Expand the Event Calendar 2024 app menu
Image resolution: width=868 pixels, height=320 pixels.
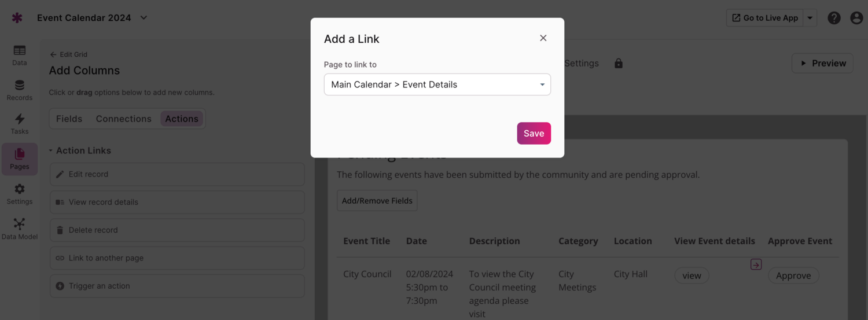tap(144, 18)
